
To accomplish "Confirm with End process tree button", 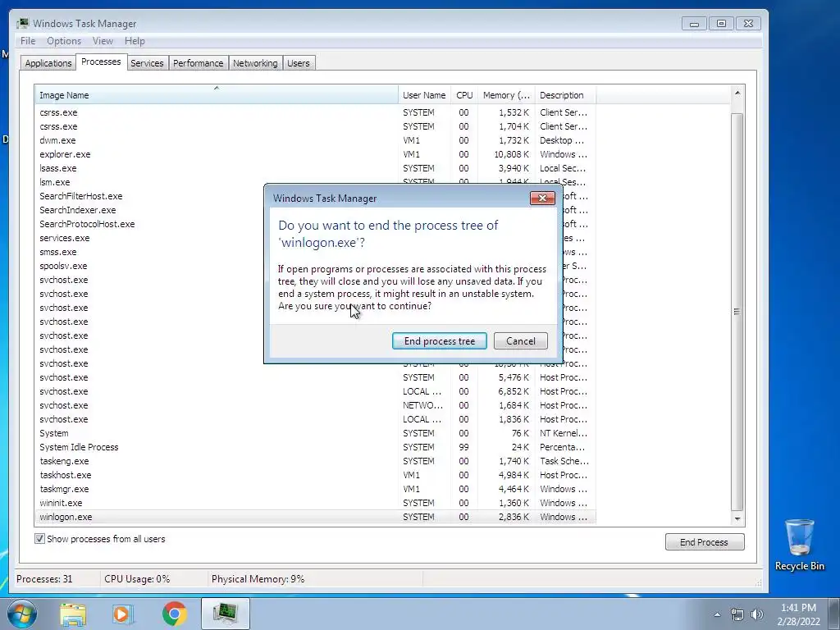I will (440, 340).
